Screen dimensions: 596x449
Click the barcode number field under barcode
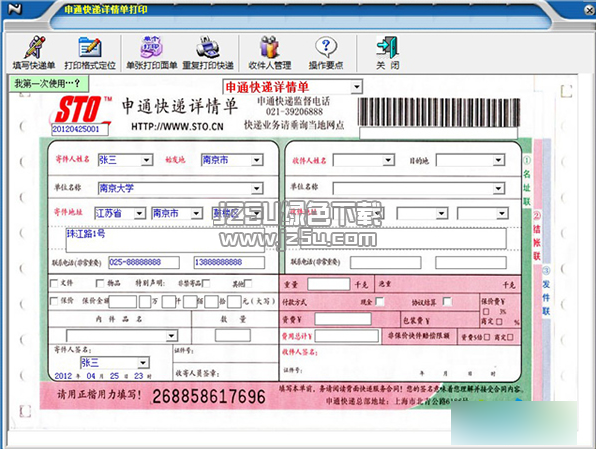[438, 133]
